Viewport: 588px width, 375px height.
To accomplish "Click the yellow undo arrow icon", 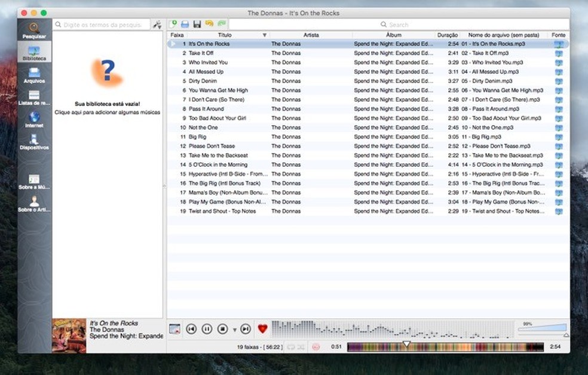I will click(209, 24).
